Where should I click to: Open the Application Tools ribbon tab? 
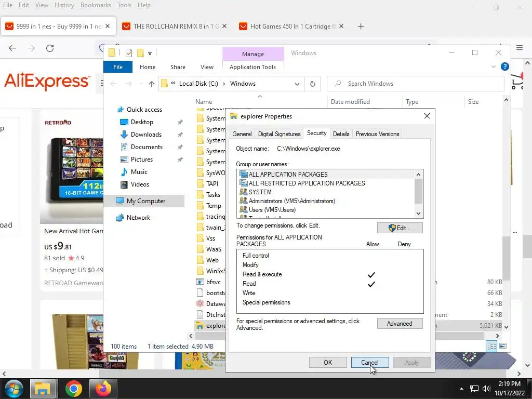click(x=252, y=67)
